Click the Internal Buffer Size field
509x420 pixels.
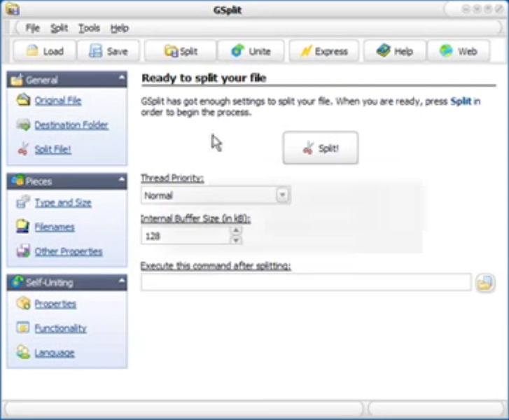pyautogui.click(x=186, y=235)
